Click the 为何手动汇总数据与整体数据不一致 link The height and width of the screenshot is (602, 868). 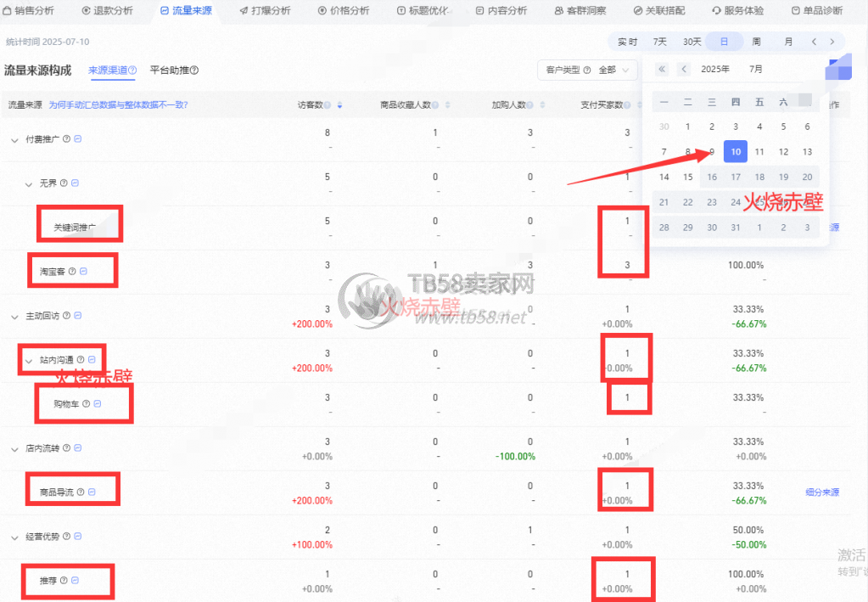(118, 105)
